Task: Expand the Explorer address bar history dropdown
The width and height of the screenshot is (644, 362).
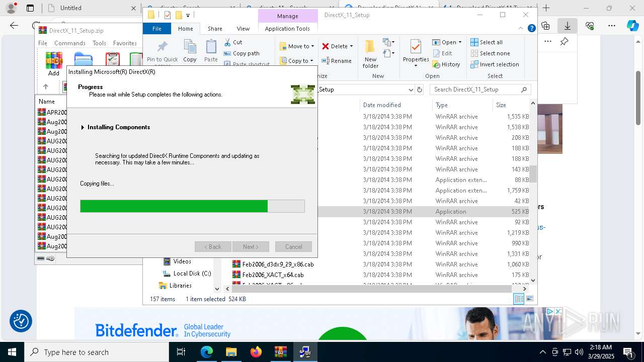Action: click(x=411, y=89)
